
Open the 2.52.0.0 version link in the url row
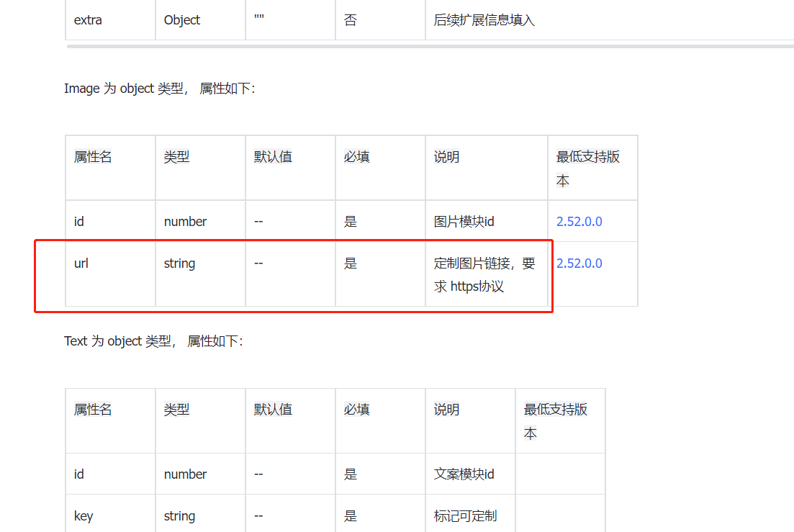tap(579, 263)
